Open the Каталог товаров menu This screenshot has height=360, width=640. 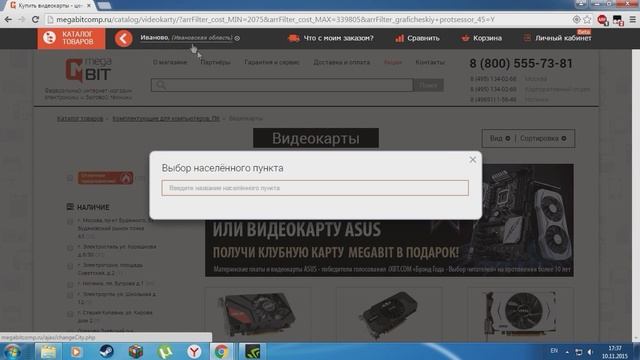71,38
